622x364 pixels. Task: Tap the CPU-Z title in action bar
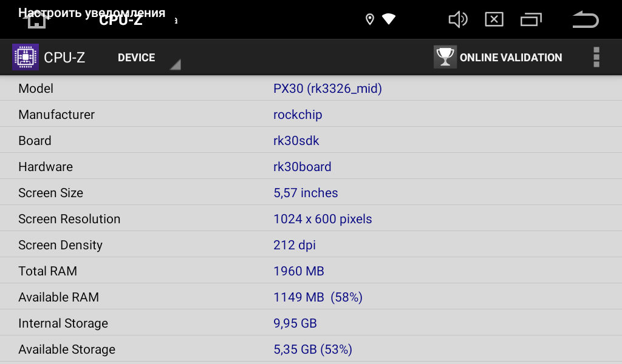[64, 58]
